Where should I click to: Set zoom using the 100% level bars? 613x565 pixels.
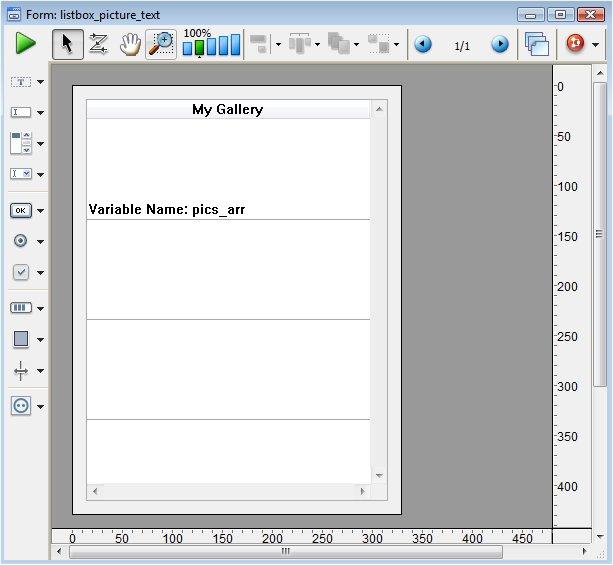[x=211, y=46]
